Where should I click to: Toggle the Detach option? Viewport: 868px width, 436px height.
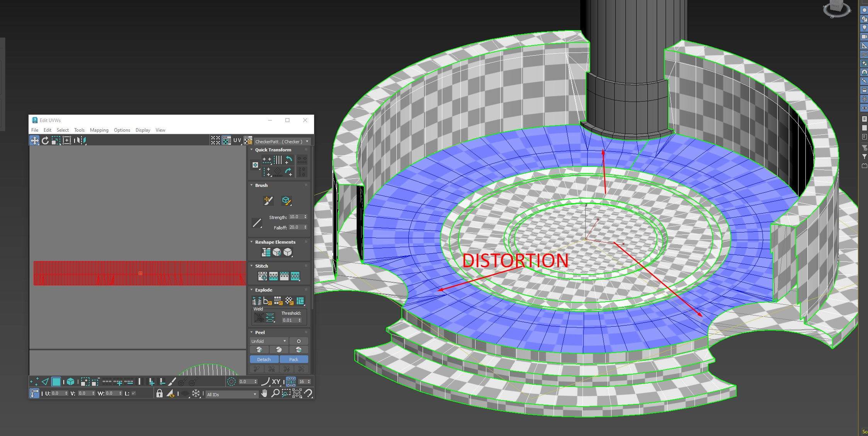[x=264, y=360]
